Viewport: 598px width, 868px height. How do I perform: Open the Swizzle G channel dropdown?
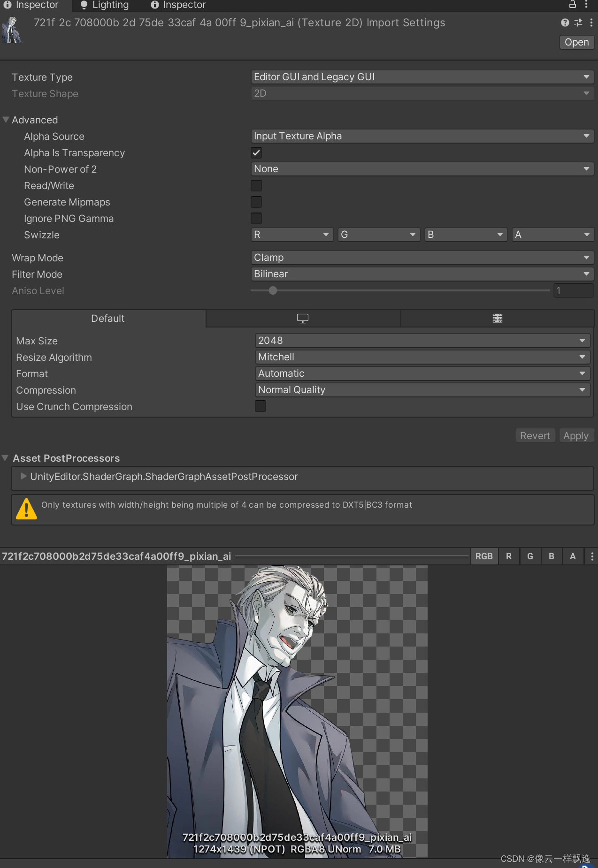pos(379,235)
